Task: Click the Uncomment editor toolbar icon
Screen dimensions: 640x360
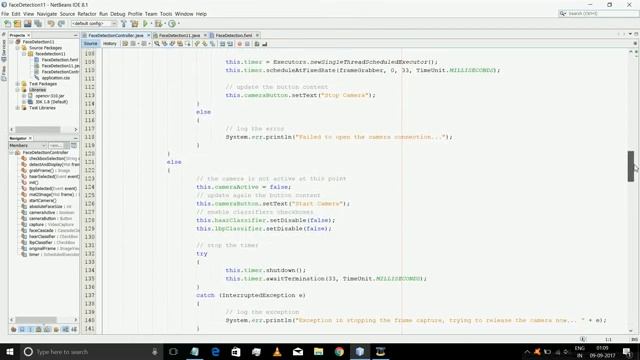Action: coord(264,44)
